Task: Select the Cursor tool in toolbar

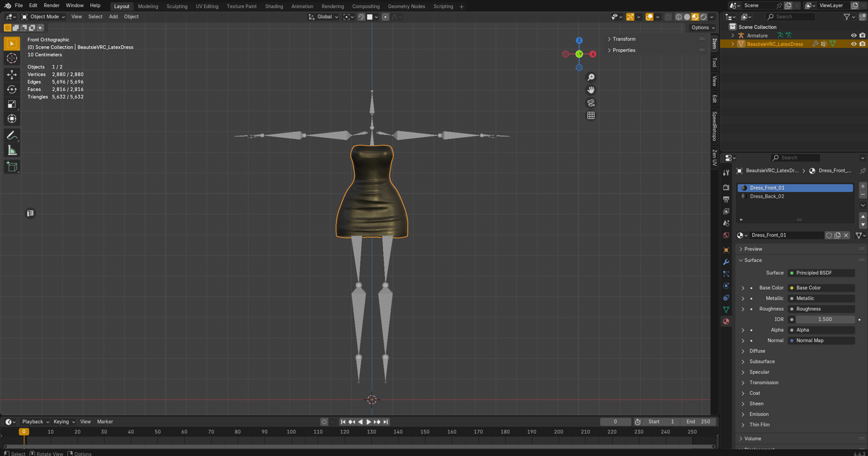Action: pos(12,58)
